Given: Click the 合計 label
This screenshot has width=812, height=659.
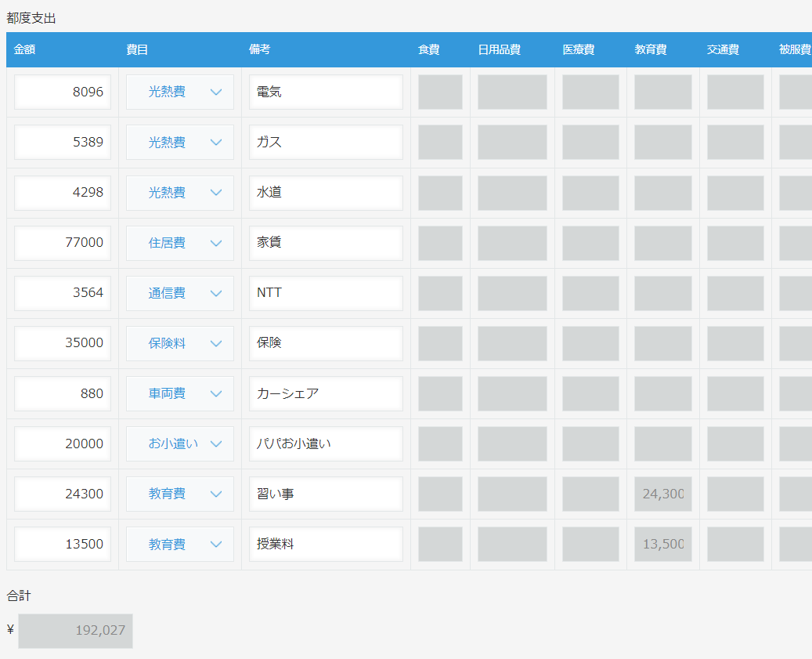Looking at the screenshot, I should tap(19, 596).
